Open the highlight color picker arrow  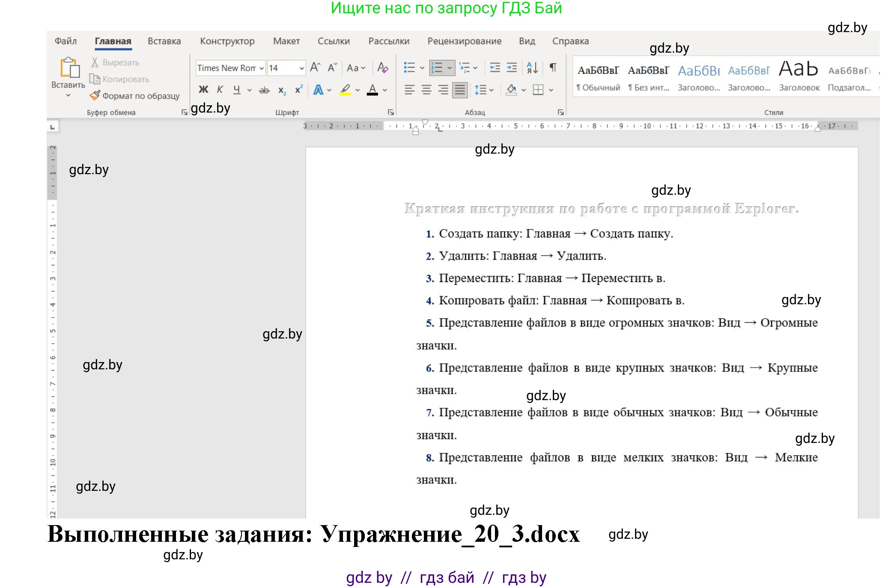358,90
